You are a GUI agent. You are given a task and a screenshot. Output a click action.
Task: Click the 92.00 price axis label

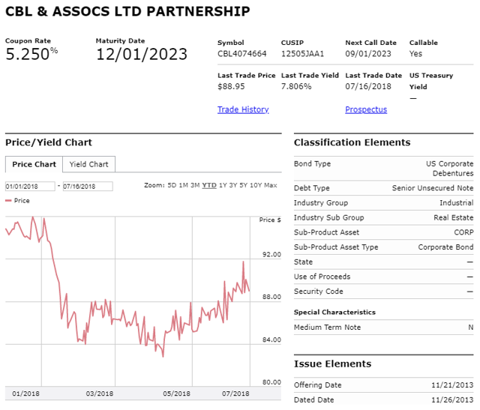pyautogui.click(x=272, y=255)
